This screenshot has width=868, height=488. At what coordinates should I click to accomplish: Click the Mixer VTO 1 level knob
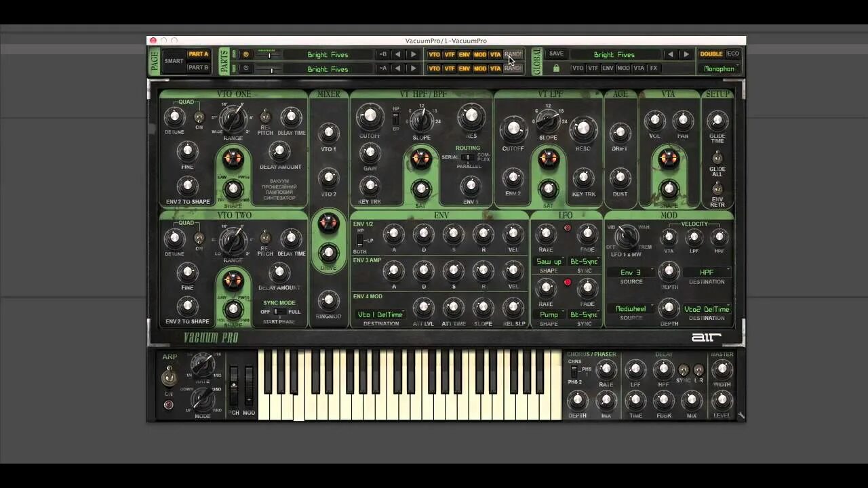(x=329, y=133)
